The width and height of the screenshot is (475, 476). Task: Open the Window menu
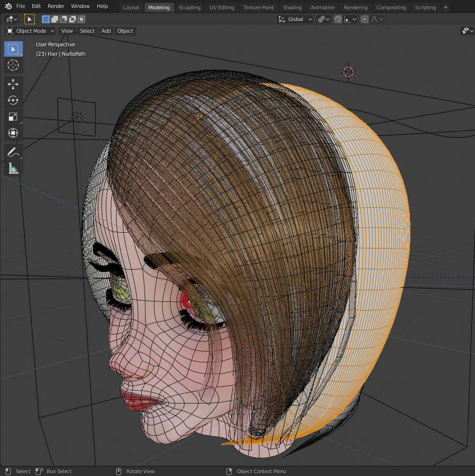click(80, 6)
